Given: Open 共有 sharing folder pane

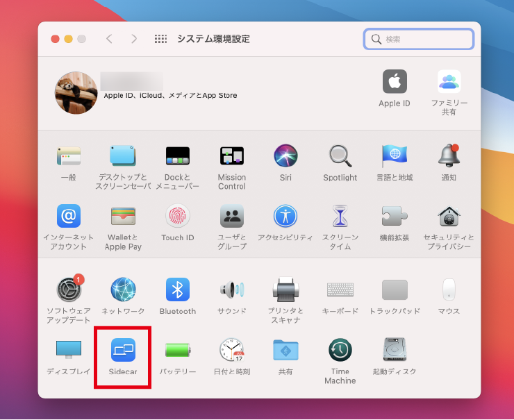Looking at the screenshot, I should click(285, 350).
